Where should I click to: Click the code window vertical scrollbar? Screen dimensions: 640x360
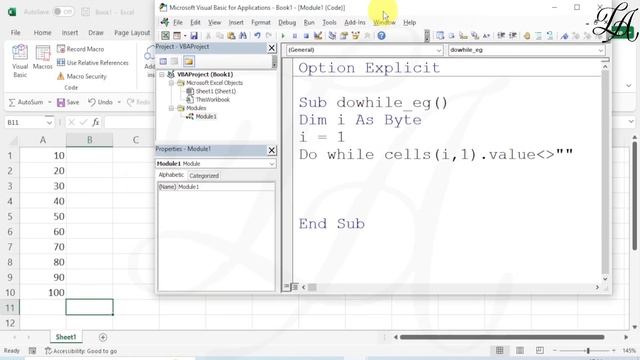coord(605,172)
